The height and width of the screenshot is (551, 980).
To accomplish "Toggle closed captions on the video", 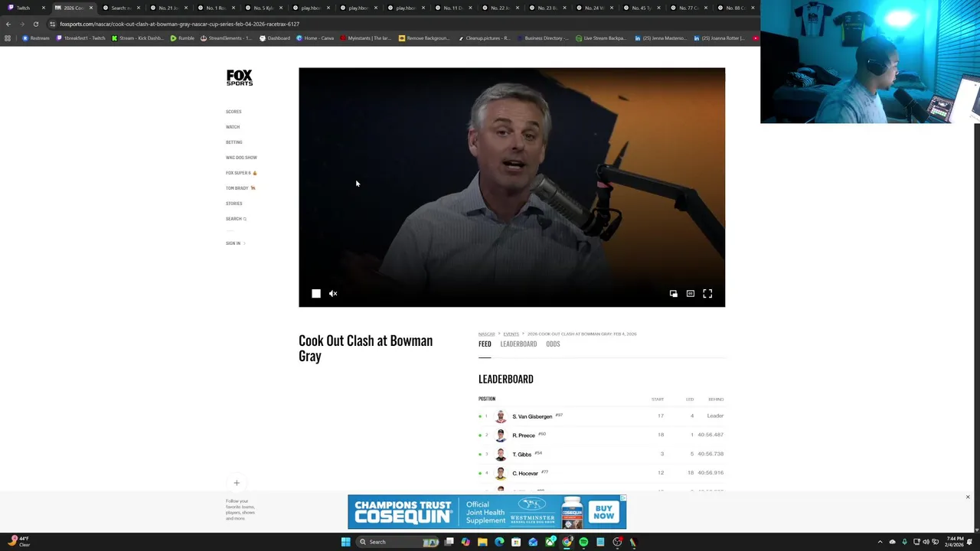I will click(x=690, y=293).
